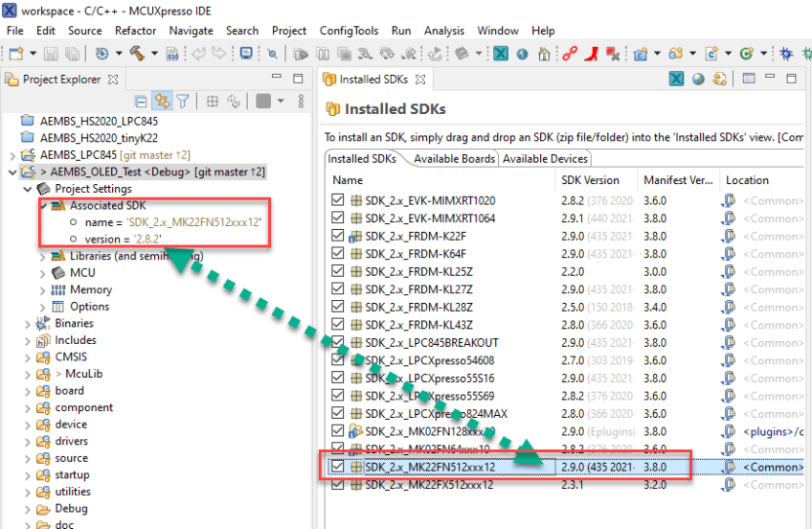Viewport: 812px width, 529px height.
Task: Click the home icon in main toolbar
Action: pyautogui.click(x=544, y=54)
